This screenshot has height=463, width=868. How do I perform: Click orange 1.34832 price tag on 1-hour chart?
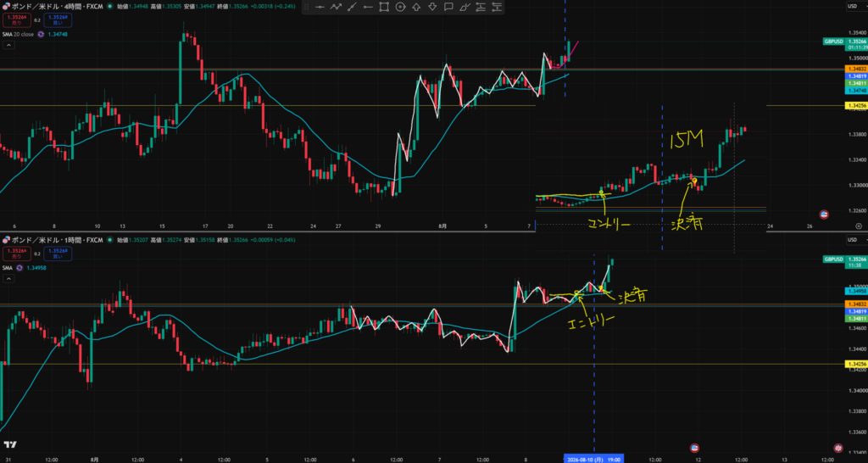(856, 304)
